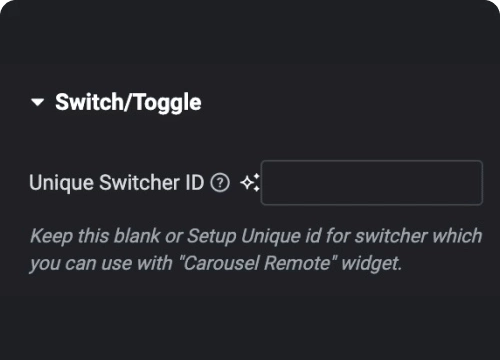Select the Switch/Toggle panel title
Image resolution: width=500 pixels, height=360 pixels.
tap(128, 102)
